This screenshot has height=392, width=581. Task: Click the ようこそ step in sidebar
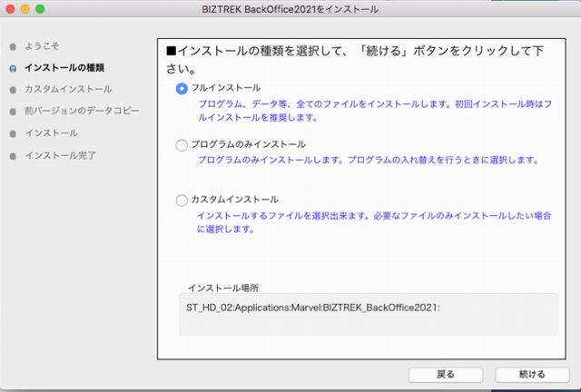pyautogui.click(x=42, y=46)
